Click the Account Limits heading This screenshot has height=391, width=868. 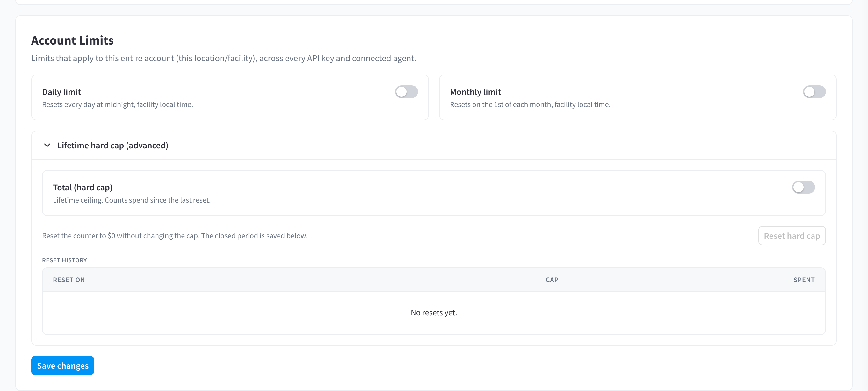pos(72,40)
